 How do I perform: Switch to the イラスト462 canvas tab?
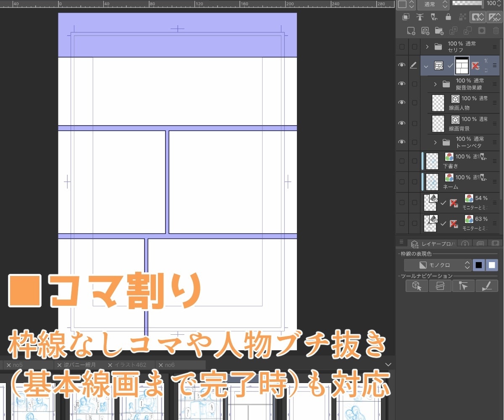click(x=131, y=365)
